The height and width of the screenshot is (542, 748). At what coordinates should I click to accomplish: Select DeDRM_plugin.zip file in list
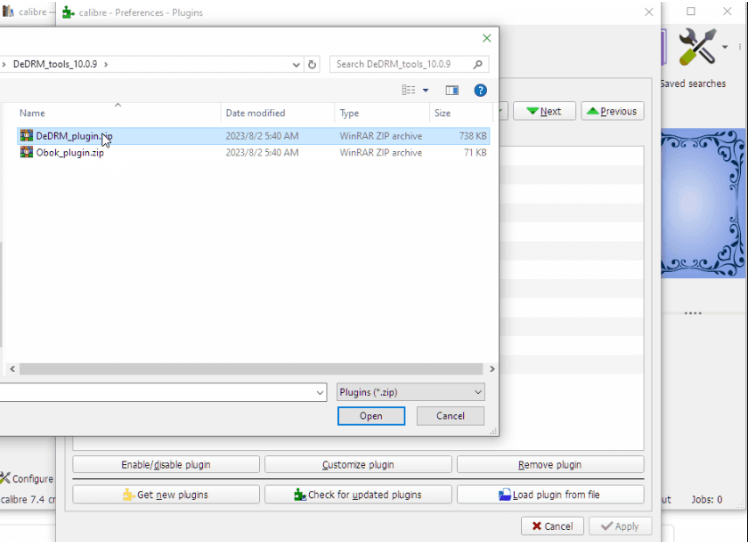coord(253,136)
